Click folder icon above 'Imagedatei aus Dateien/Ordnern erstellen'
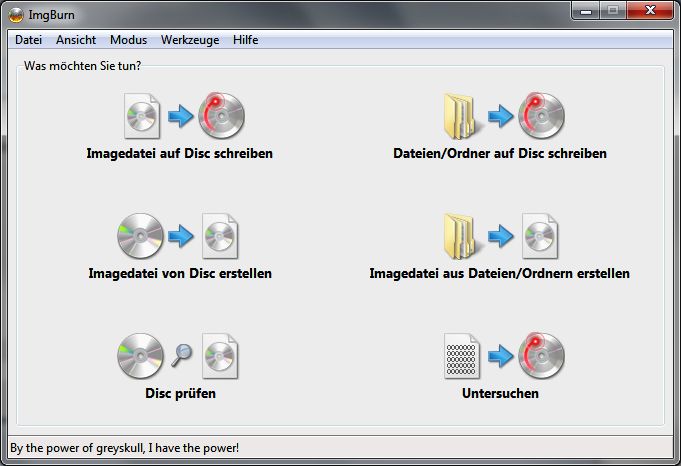This screenshot has height=466, width=681. pyautogui.click(x=462, y=236)
